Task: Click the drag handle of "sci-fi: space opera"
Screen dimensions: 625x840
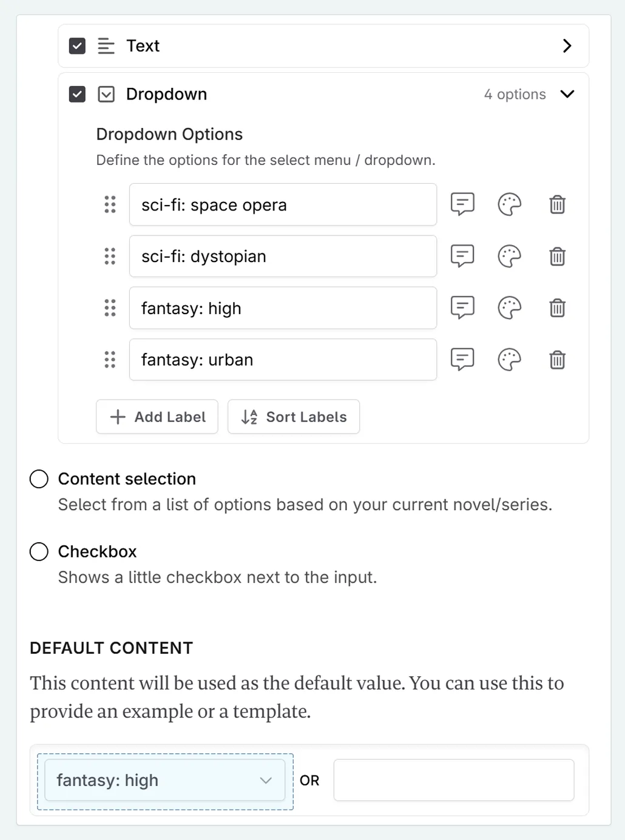Action: click(110, 204)
